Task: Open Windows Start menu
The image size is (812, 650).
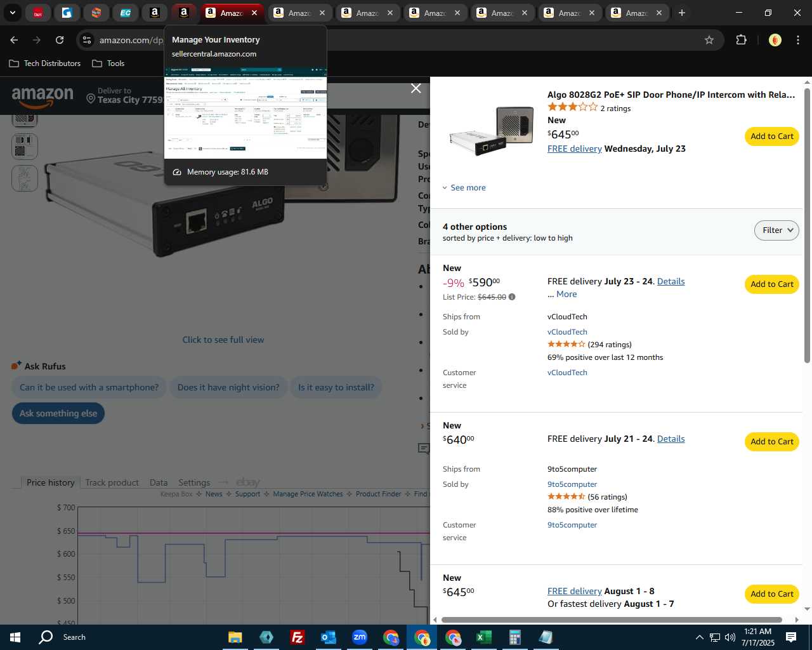Action: pyautogui.click(x=15, y=637)
